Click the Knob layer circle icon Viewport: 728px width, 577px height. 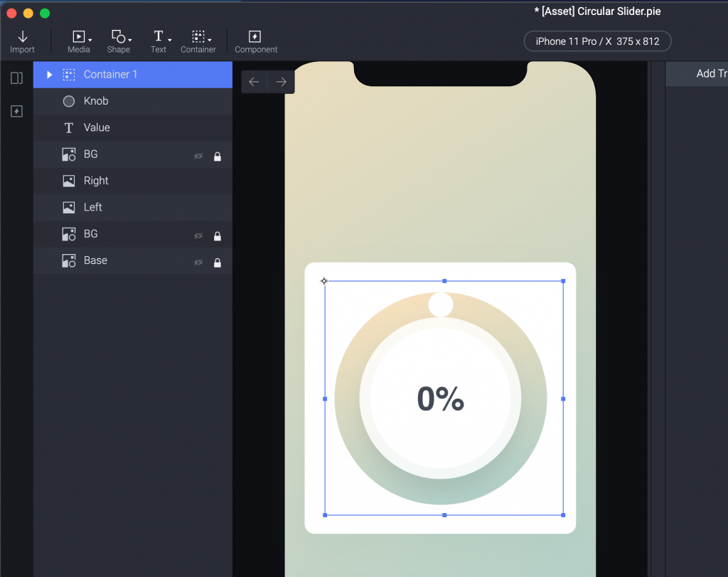tap(69, 101)
